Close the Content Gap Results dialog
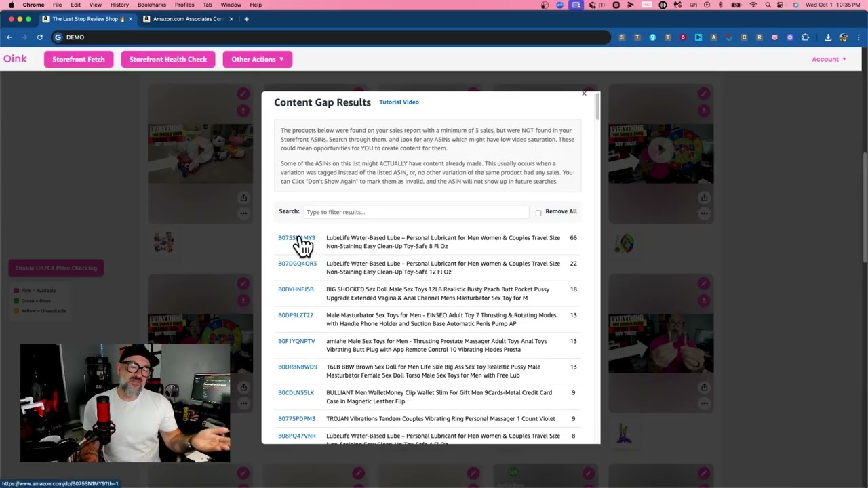The width and height of the screenshot is (868, 488). (x=584, y=94)
